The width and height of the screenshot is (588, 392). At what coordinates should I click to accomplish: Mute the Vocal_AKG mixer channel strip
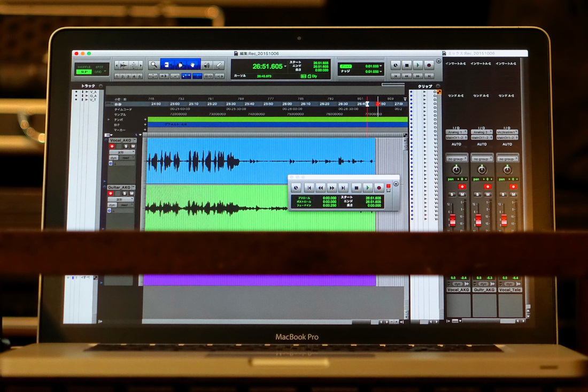[462, 194]
